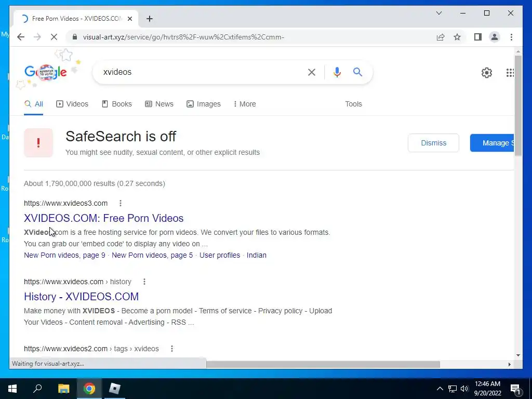Open the 'Indian' sitelink
This screenshot has height=399, width=532.
click(256, 255)
